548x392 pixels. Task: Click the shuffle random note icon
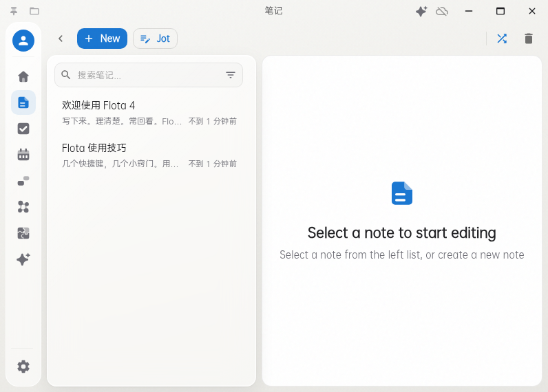tap(502, 39)
